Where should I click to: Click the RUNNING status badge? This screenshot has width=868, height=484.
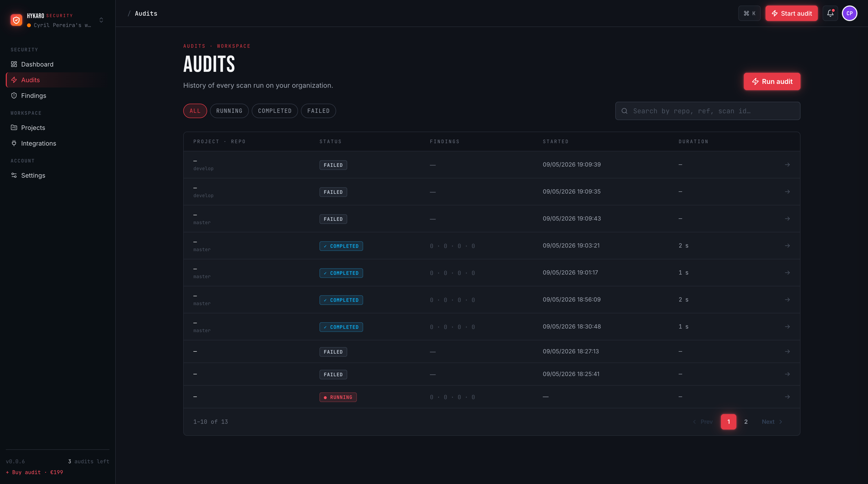tap(338, 397)
